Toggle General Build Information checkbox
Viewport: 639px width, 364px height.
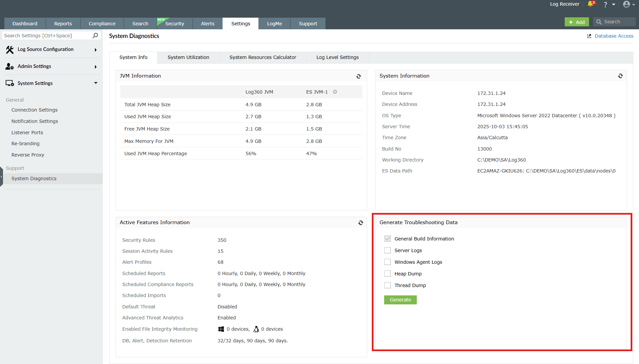pyautogui.click(x=387, y=239)
